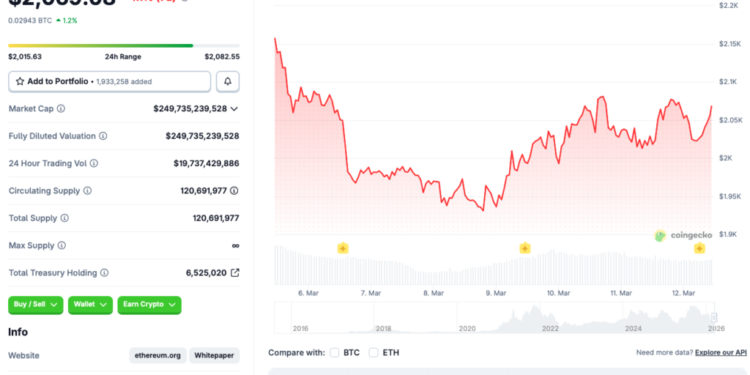Viewport: 750px width, 375px height.
Task: Click the 0.02943 BTC price text
Action: coord(30,21)
